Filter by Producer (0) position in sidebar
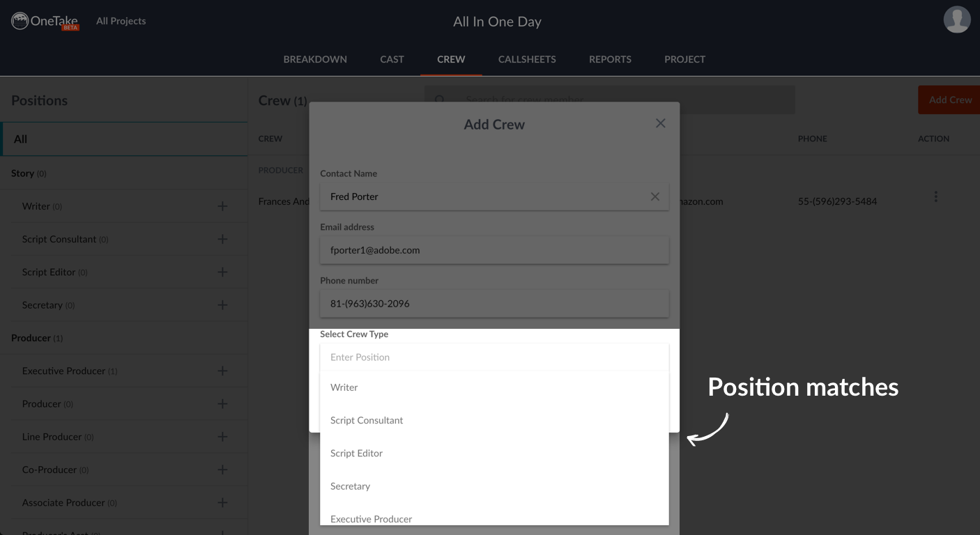 (47, 404)
